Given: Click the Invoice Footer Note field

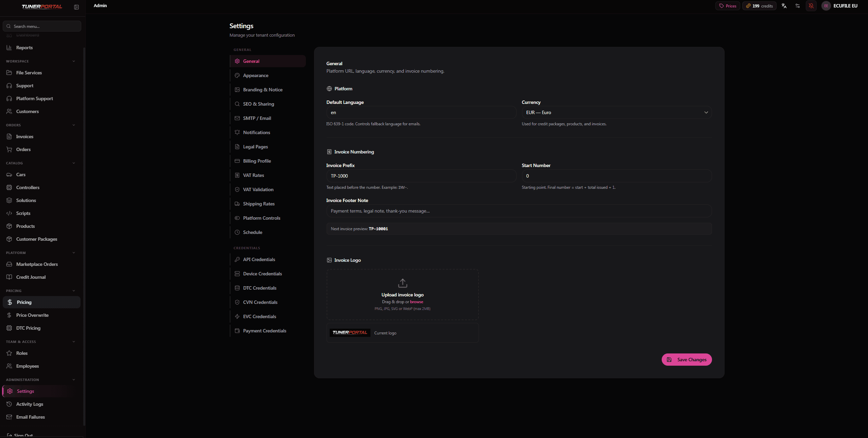Looking at the screenshot, I should [519, 211].
